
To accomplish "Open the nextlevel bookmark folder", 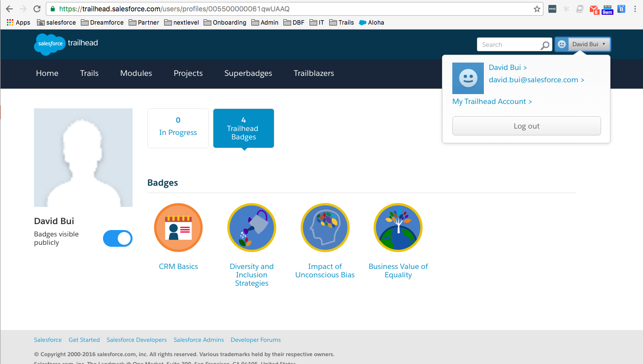I will [x=181, y=23].
